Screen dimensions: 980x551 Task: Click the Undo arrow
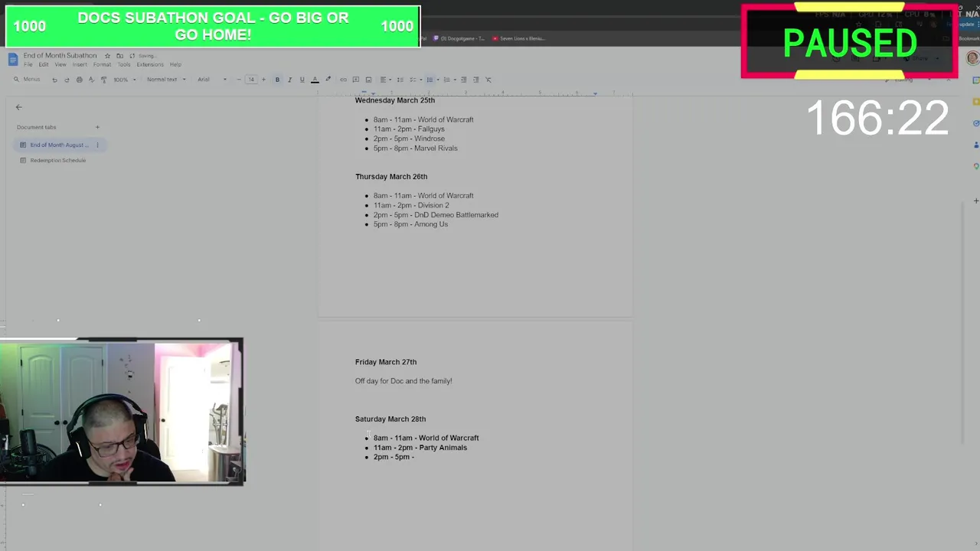[x=54, y=80]
